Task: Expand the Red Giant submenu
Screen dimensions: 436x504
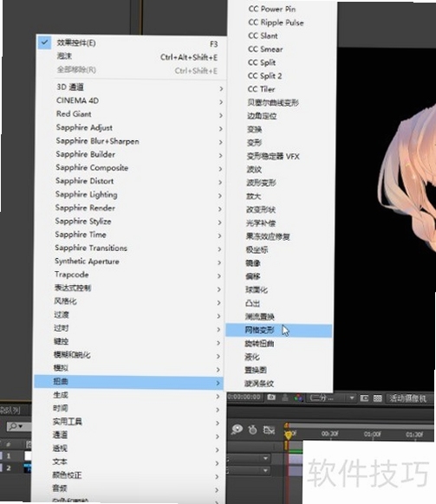Action: click(140, 114)
